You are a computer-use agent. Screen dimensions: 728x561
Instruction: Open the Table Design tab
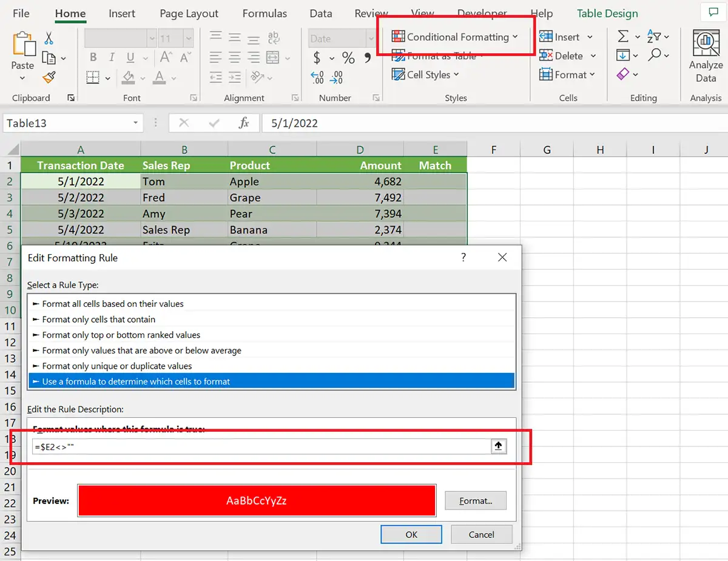pyautogui.click(x=607, y=13)
